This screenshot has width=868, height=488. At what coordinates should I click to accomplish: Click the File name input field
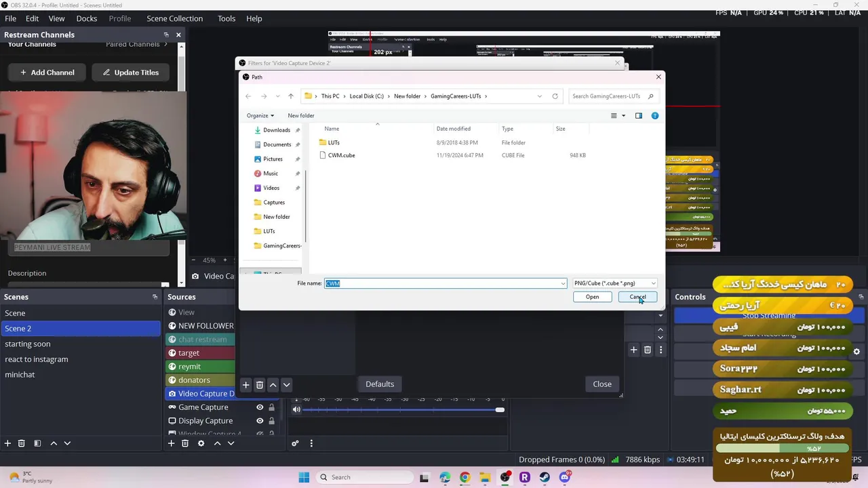445,283
